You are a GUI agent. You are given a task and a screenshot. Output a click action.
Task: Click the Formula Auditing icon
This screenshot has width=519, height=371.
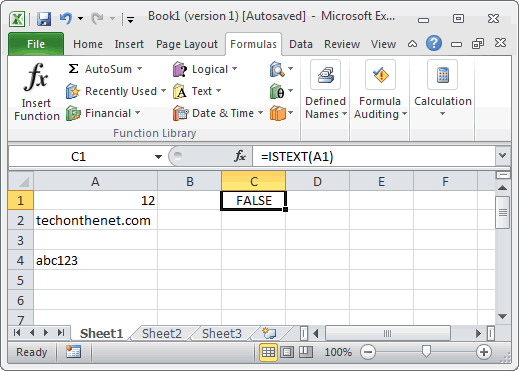coord(380,75)
